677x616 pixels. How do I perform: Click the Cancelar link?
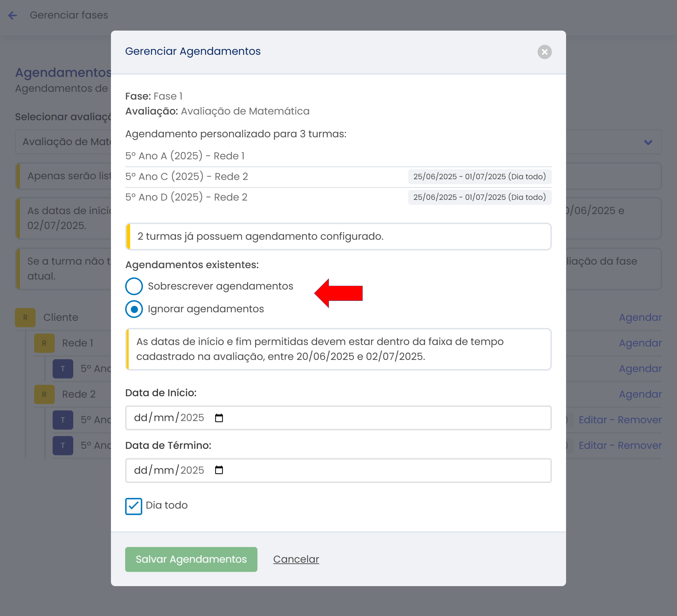296,559
